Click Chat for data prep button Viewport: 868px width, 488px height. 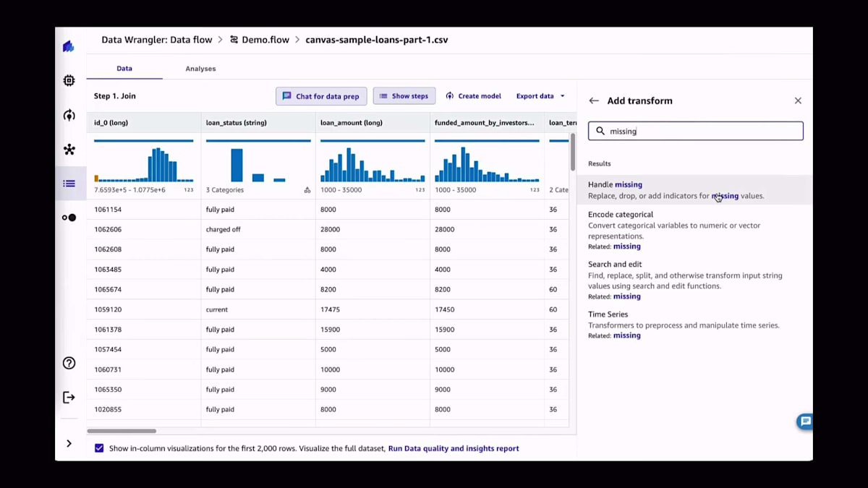321,96
